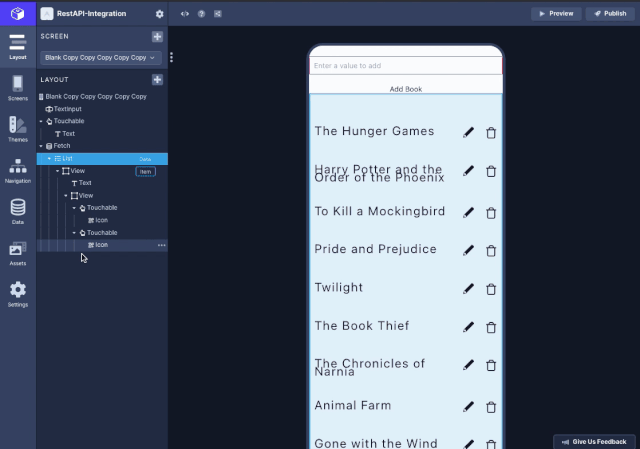Open the screen options kebab menu
Viewport: 640px width, 449px height.
pos(171,57)
